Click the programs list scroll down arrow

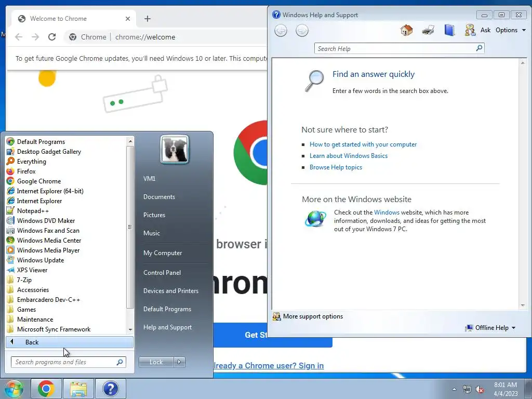point(130,329)
